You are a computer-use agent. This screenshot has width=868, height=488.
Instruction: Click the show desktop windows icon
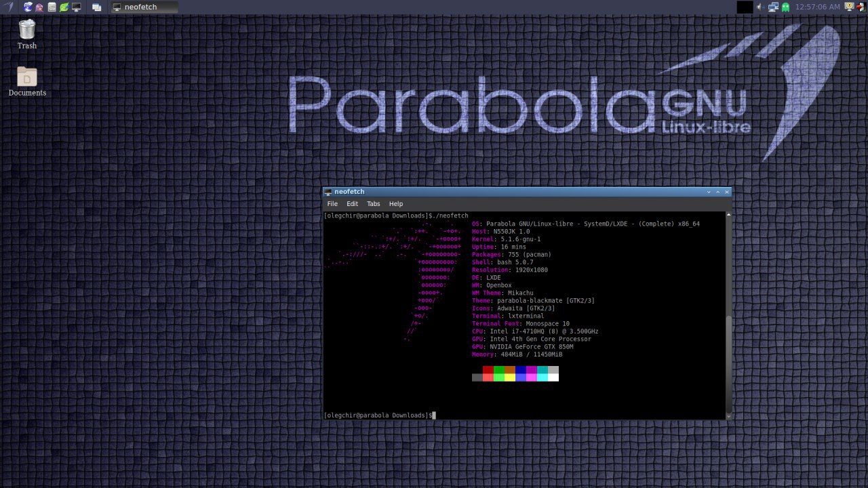tap(96, 7)
